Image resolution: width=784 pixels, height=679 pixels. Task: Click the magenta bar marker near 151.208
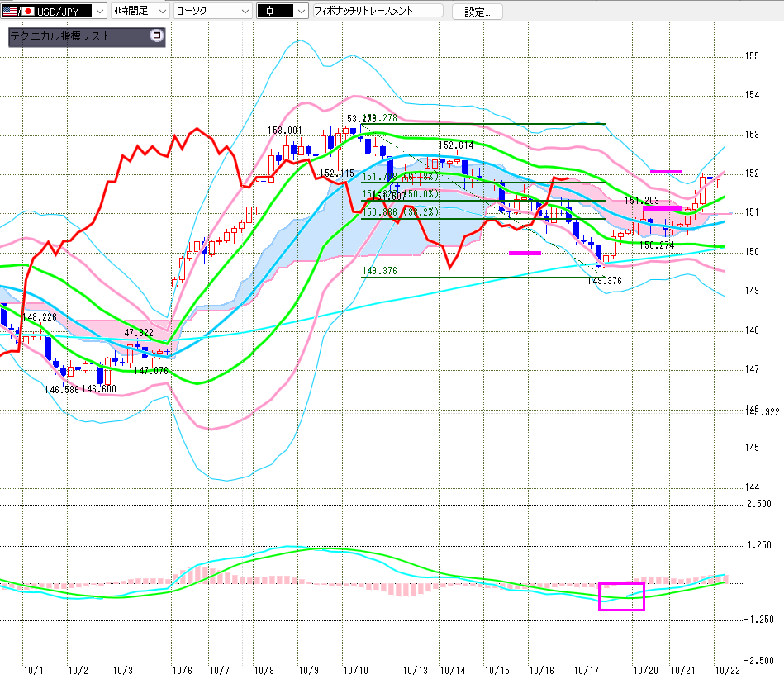coord(662,208)
